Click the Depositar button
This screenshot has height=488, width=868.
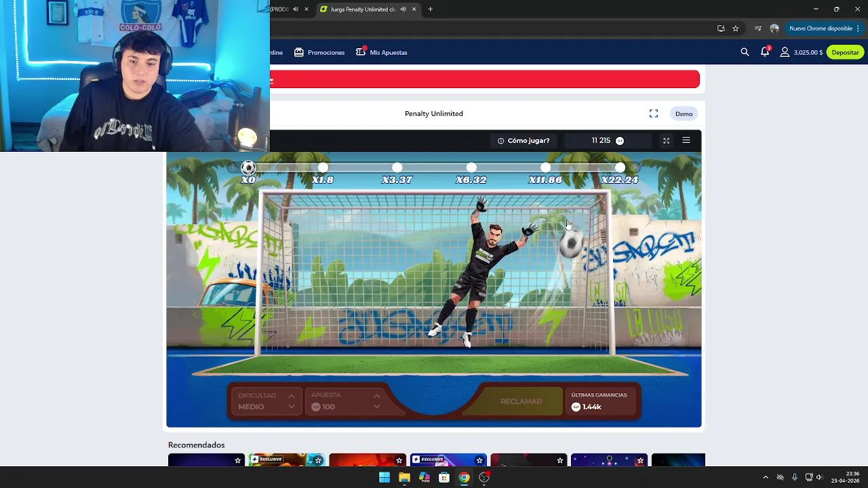click(x=845, y=52)
